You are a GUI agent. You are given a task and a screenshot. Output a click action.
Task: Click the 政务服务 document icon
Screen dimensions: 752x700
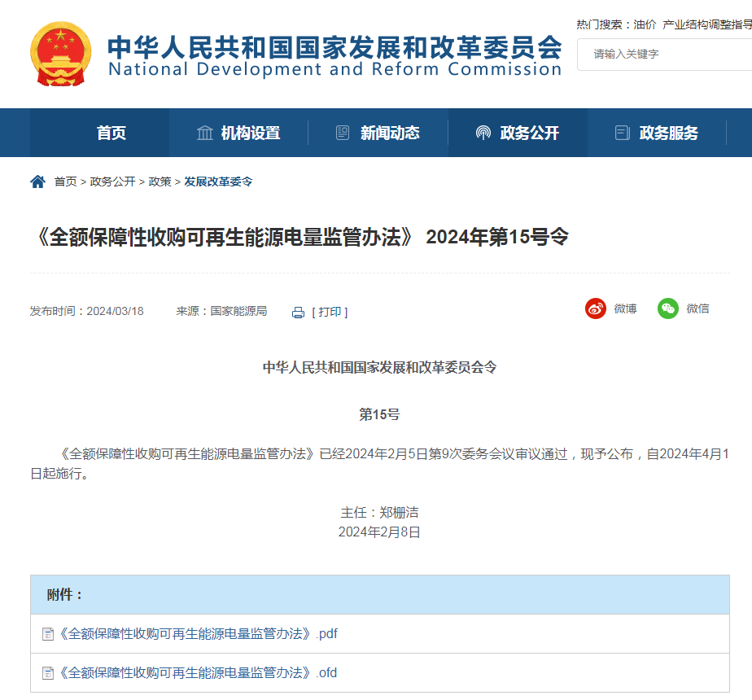point(623,133)
